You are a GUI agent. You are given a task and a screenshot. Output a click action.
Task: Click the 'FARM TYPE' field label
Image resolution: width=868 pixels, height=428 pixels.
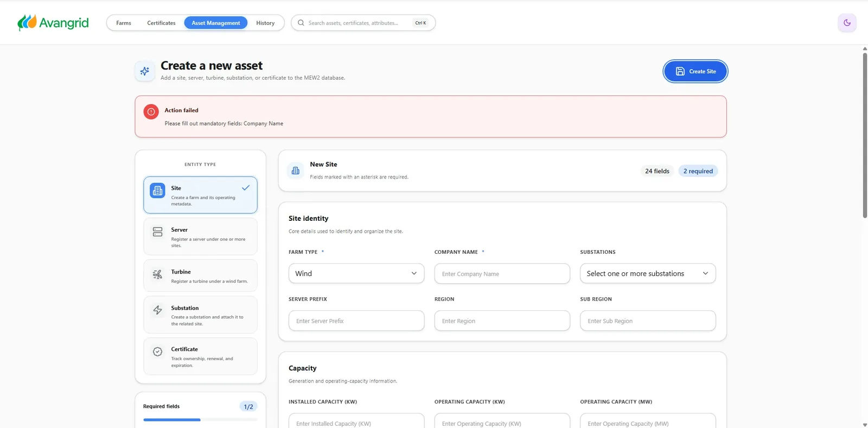click(303, 252)
